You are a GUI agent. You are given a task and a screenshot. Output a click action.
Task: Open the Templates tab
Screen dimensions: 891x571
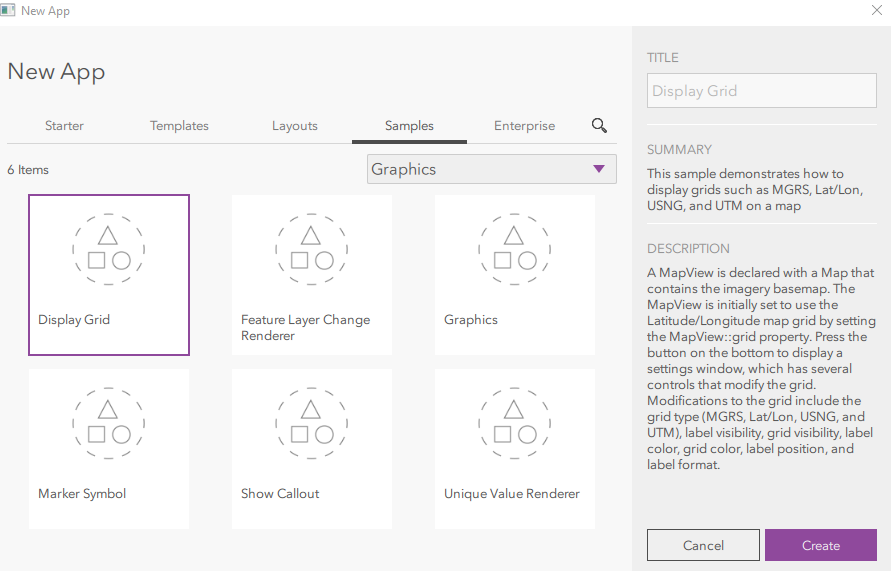pyautogui.click(x=179, y=126)
